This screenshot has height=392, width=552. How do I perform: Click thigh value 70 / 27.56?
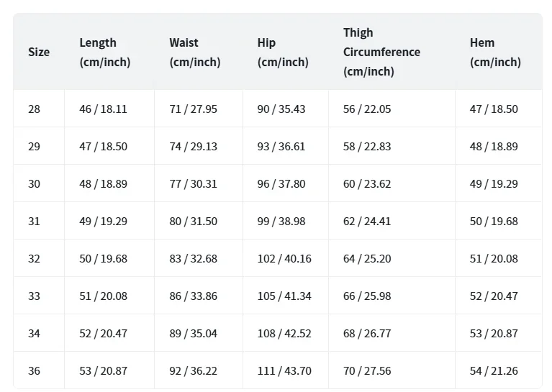[x=367, y=371]
